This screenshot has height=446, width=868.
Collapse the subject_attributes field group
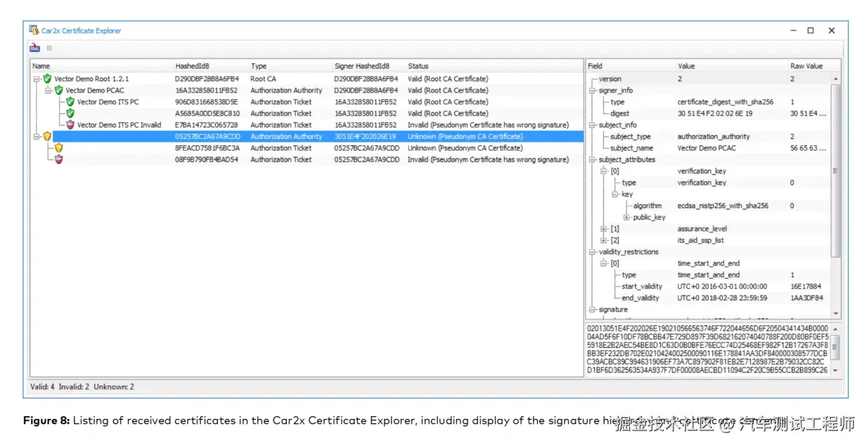(592, 159)
